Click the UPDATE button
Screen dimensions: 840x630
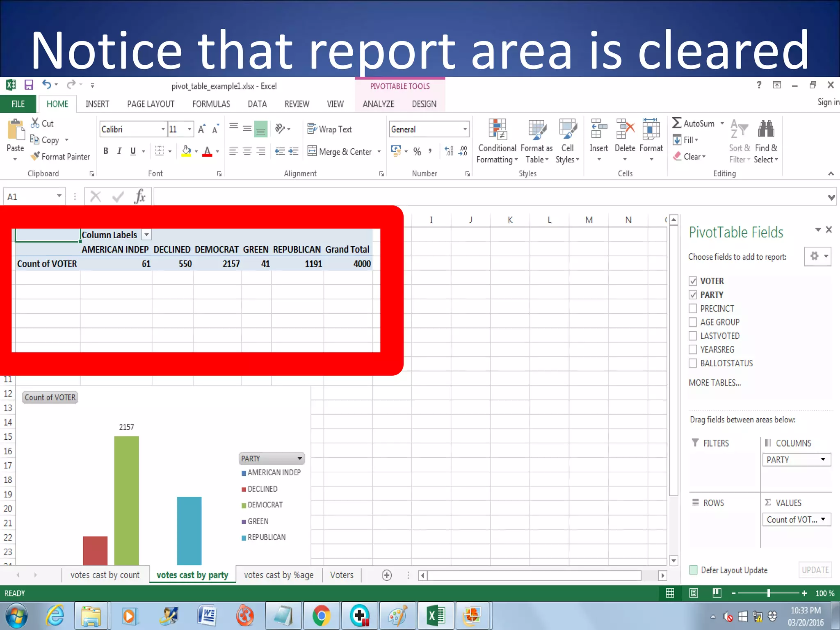pos(815,570)
